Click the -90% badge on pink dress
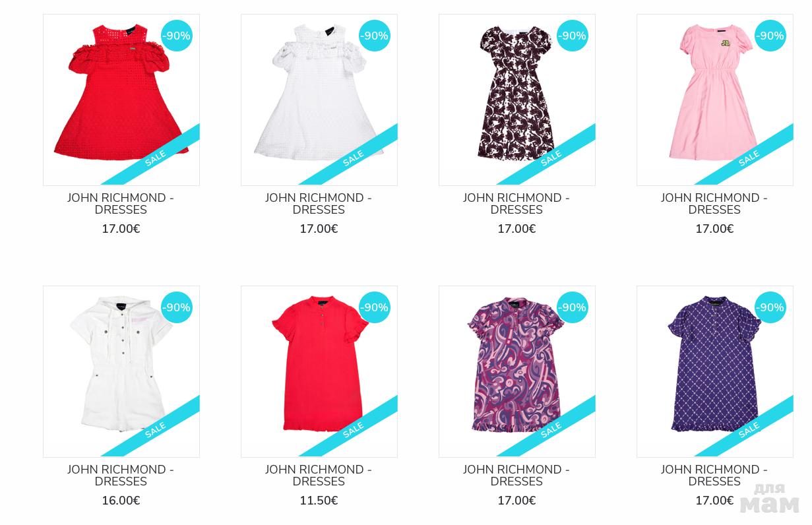Viewport: 812px width, 525px height. tap(770, 36)
